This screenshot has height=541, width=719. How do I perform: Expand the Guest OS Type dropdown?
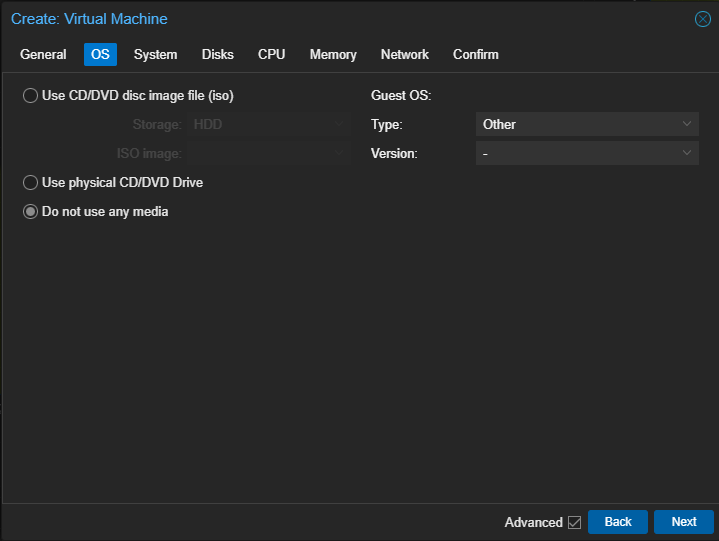pos(587,125)
